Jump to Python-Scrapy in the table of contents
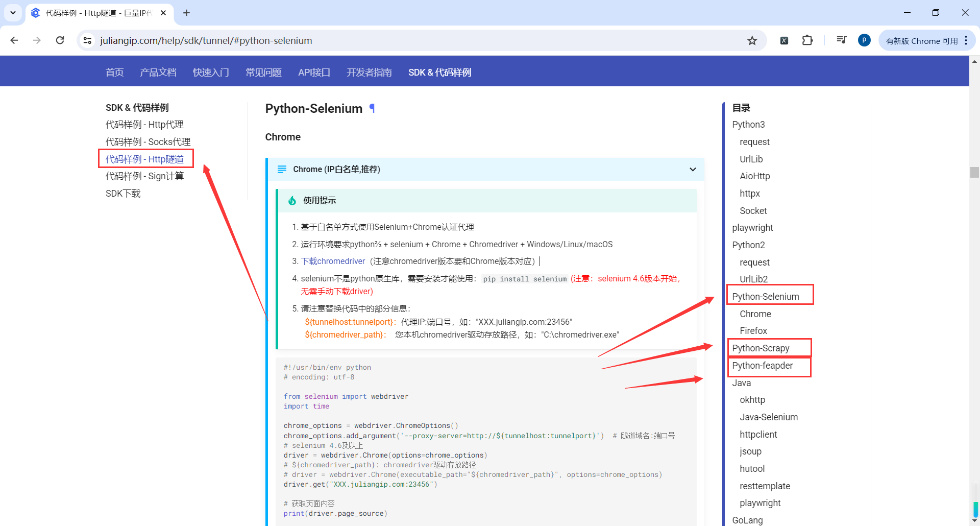Image resolution: width=980 pixels, height=526 pixels. 761,348
